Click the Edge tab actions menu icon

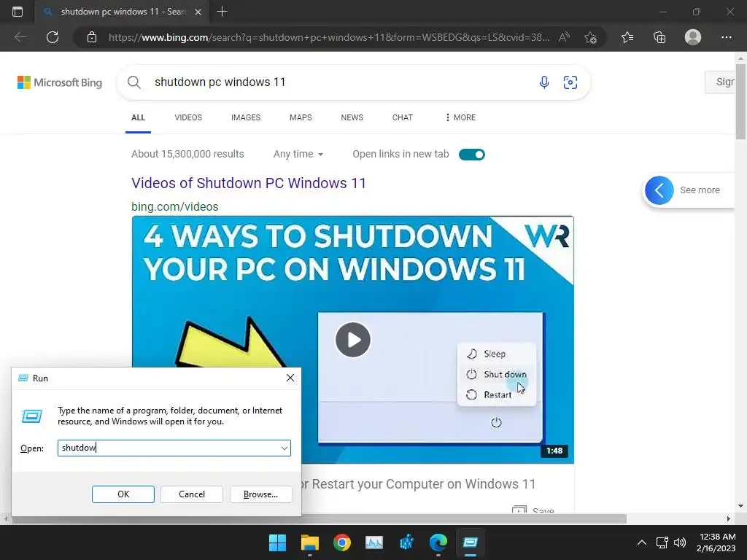18,12
